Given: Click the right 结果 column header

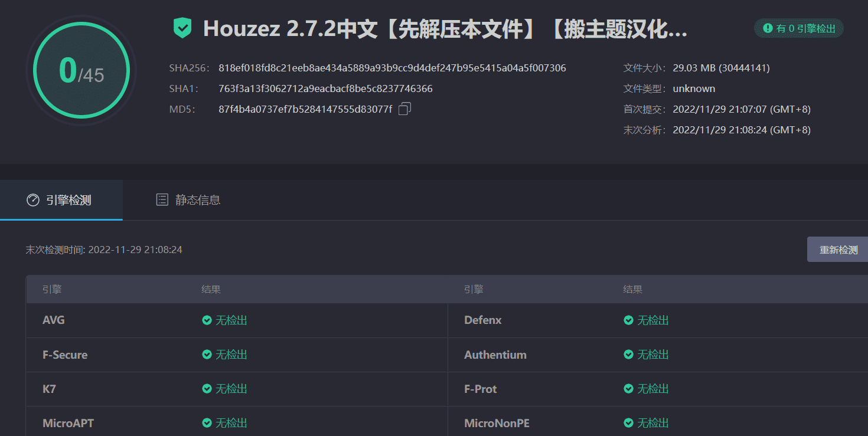Looking at the screenshot, I should pyautogui.click(x=633, y=290).
